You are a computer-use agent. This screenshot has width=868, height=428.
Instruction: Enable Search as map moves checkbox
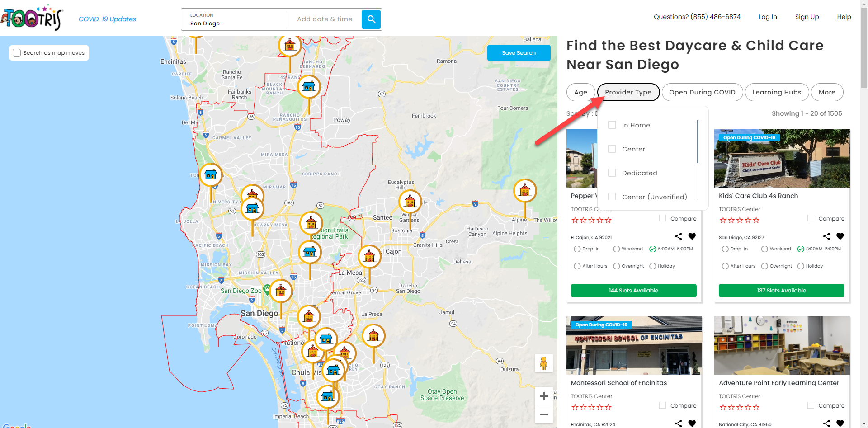pos(17,53)
